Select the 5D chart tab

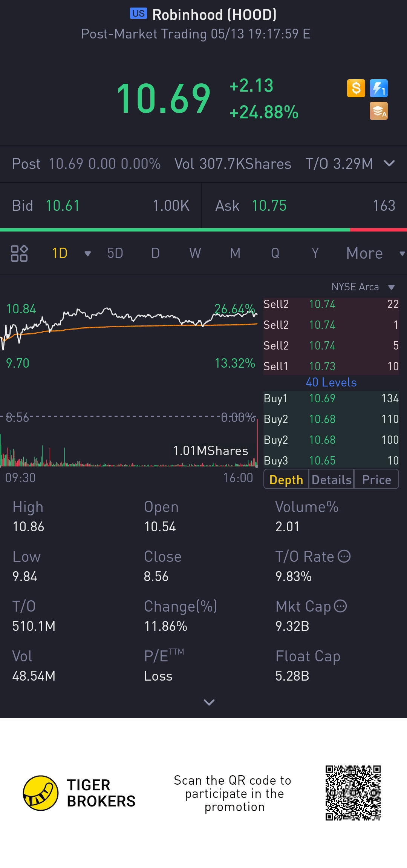[115, 253]
